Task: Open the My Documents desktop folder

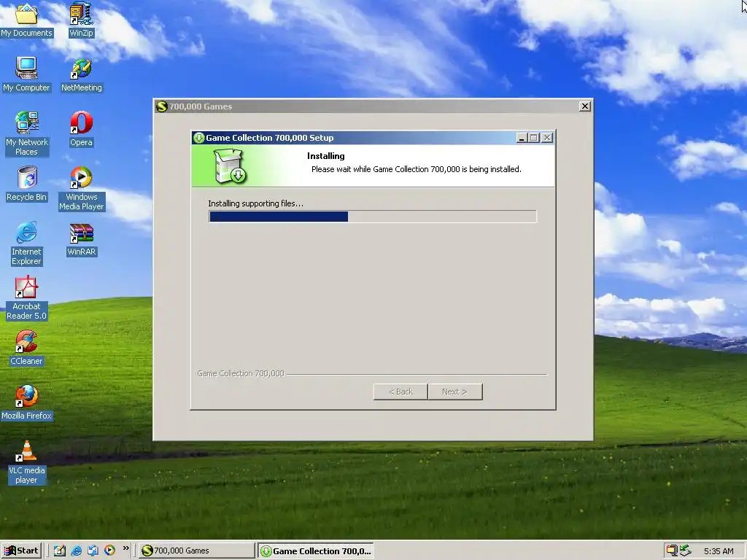Action: [27, 19]
